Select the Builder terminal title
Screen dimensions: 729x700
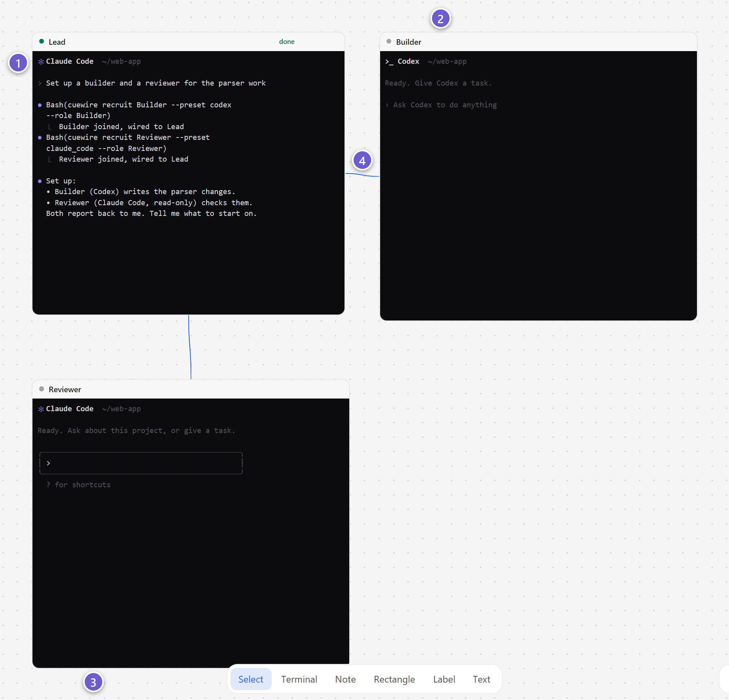click(x=409, y=42)
